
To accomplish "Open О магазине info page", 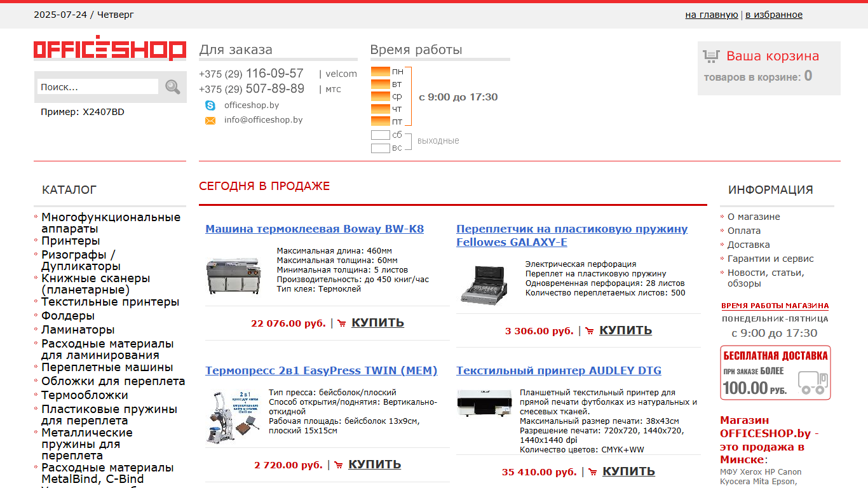I will tap(754, 217).
